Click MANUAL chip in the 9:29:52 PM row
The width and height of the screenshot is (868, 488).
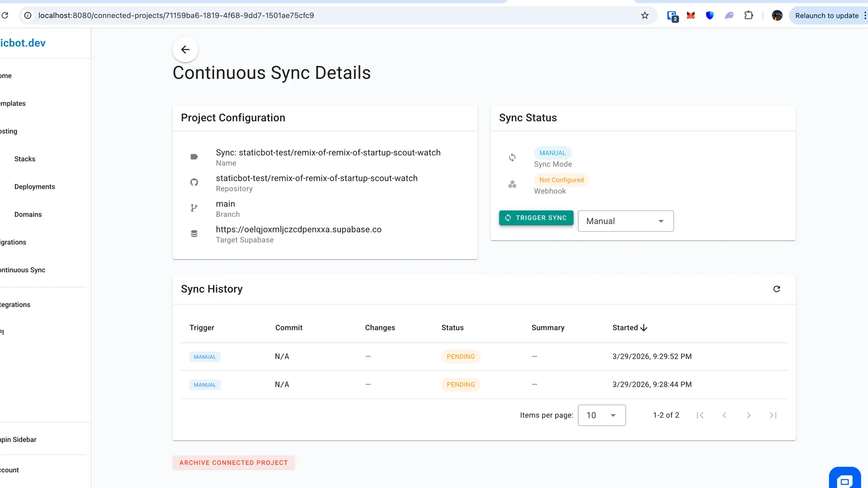tap(205, 357)
